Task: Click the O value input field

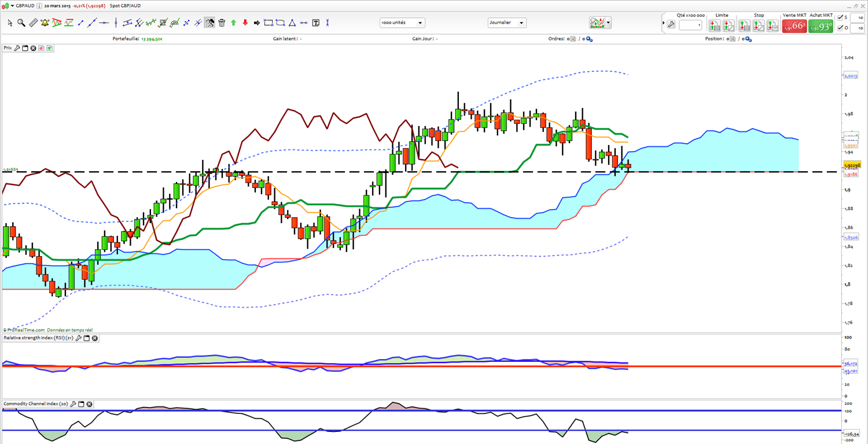Action: pyautogui.click(x=856, y=28)
